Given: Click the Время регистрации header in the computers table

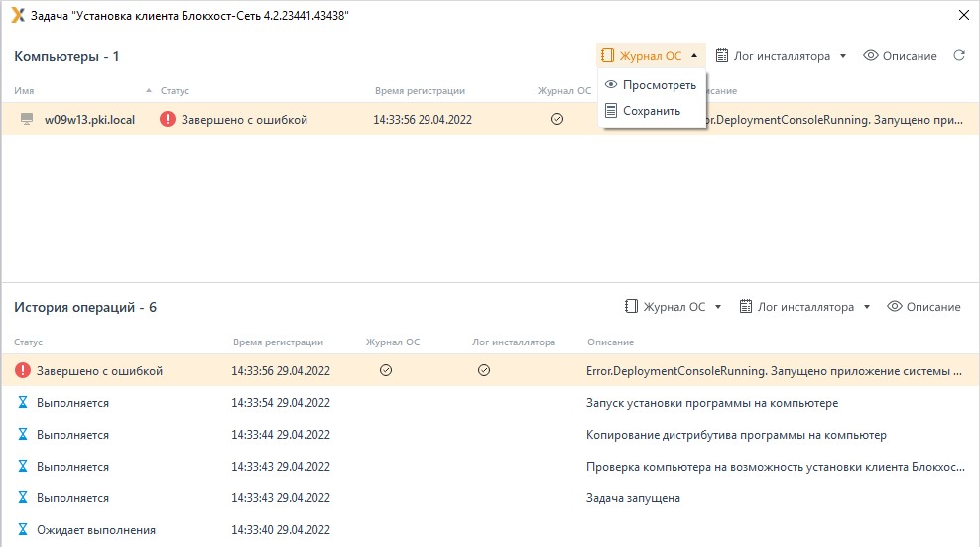Looking at the screenshot, I should click(420, 90).
